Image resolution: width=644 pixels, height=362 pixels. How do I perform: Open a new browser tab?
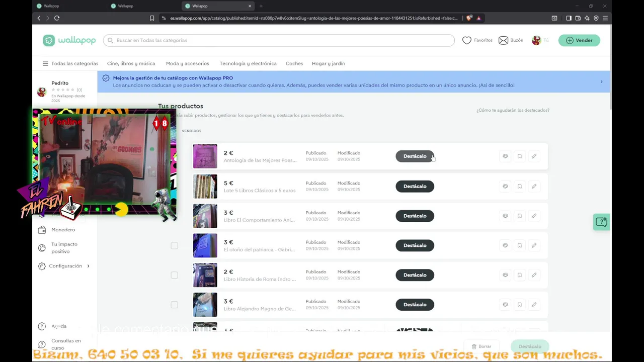tap(261, 6)
